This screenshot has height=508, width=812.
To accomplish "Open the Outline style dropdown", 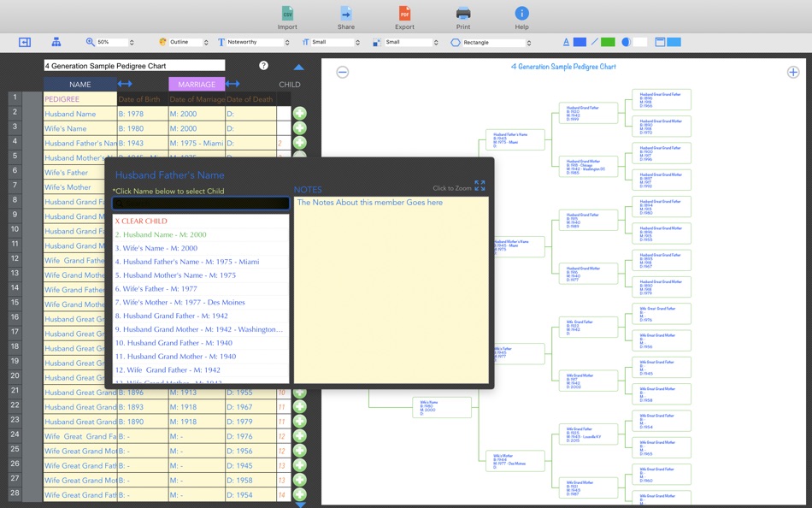I will [189, 42].
